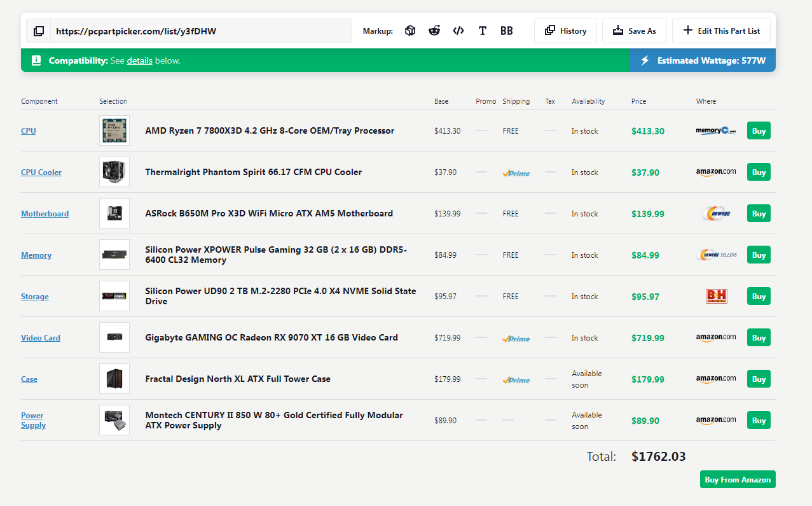
Task: Click Prime shipping icon in Case row
Action: [516, 379]
